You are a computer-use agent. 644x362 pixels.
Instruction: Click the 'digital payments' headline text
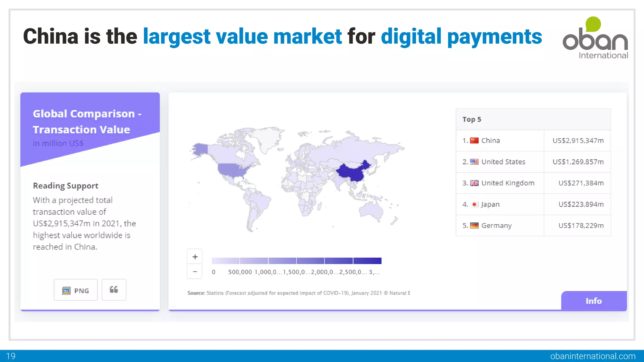tap(461, 36)
